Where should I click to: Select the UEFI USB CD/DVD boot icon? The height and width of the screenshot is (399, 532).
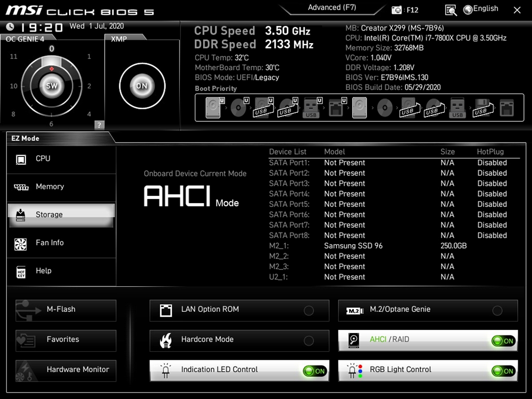(288, 107)
